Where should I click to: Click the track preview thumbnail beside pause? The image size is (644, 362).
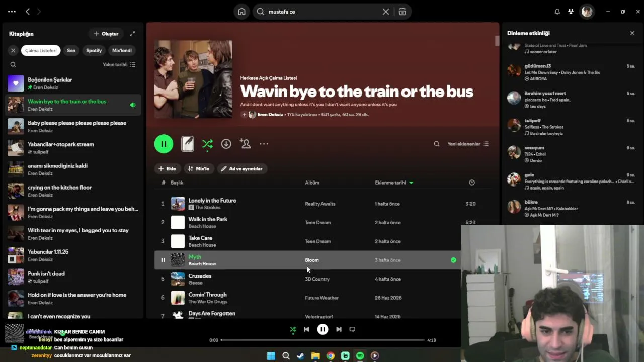pyautogui.click(x=188, y=144)
